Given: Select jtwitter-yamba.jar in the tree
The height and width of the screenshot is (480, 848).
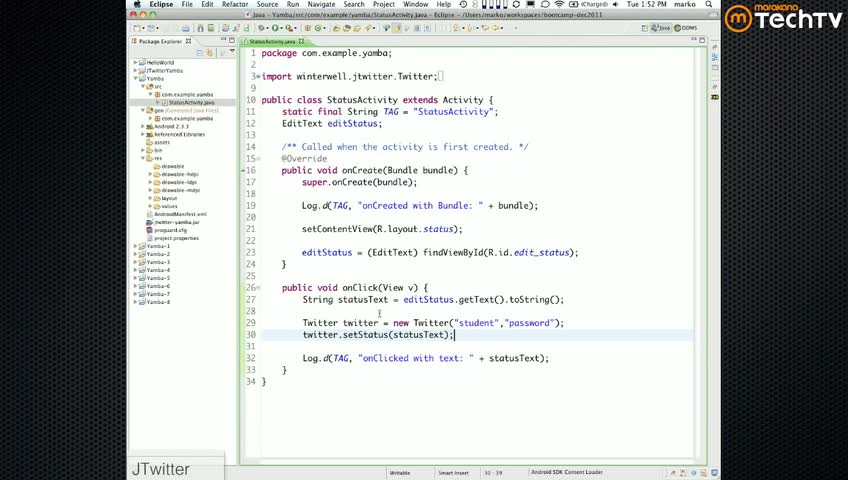Looking at the screenshot, I should click(176, 222).
